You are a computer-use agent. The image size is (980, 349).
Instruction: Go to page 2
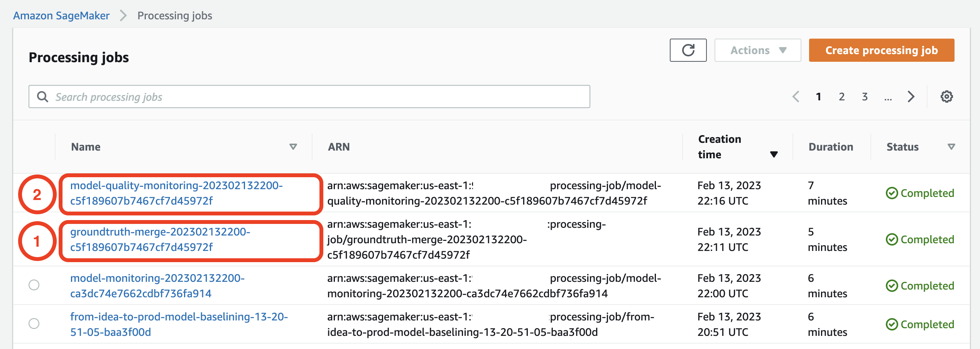pyautogui.click(x=841, y=97)
